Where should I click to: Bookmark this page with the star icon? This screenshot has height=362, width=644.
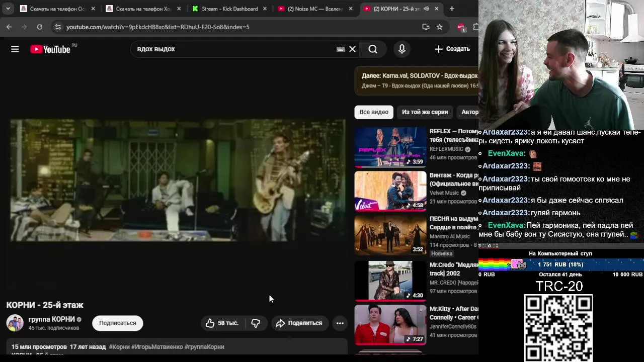coord(440,27)
